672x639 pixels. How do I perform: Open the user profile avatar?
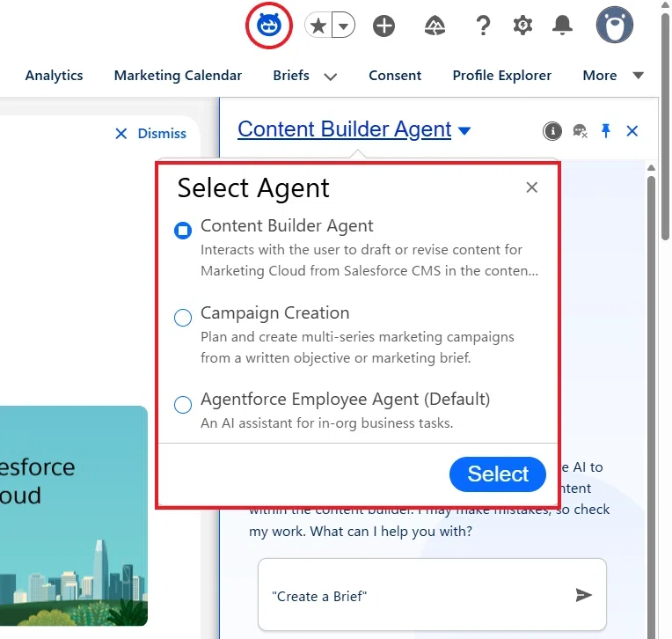coord(615,25)
